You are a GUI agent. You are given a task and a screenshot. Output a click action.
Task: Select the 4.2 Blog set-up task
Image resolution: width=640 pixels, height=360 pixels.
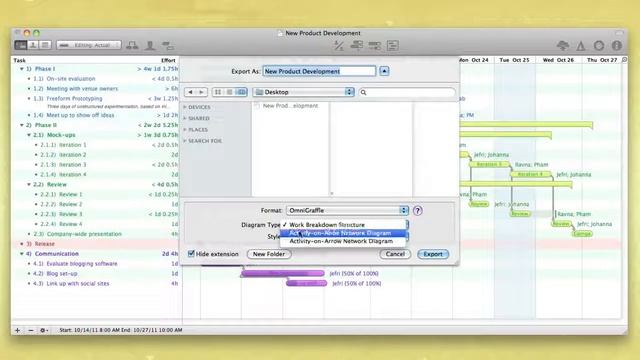click(62, 273)
